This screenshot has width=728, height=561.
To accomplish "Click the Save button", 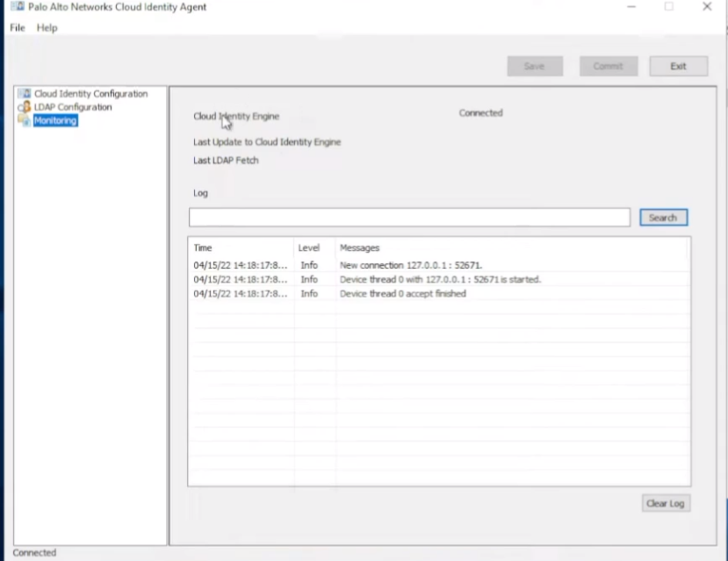I will tap(535, 67).
